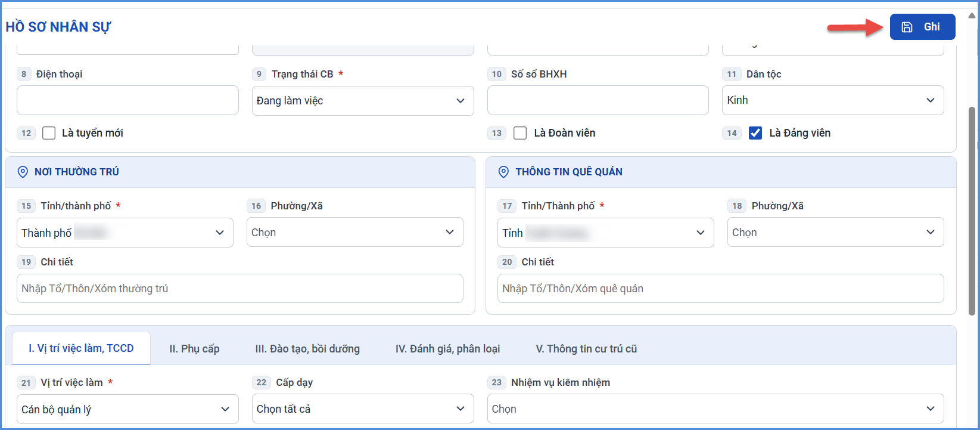Image resolution: width=980 pixels, height=430 pixels.
Task: Open V. Thông tin cư trú cũ tab
Action: tap(586, 349)
